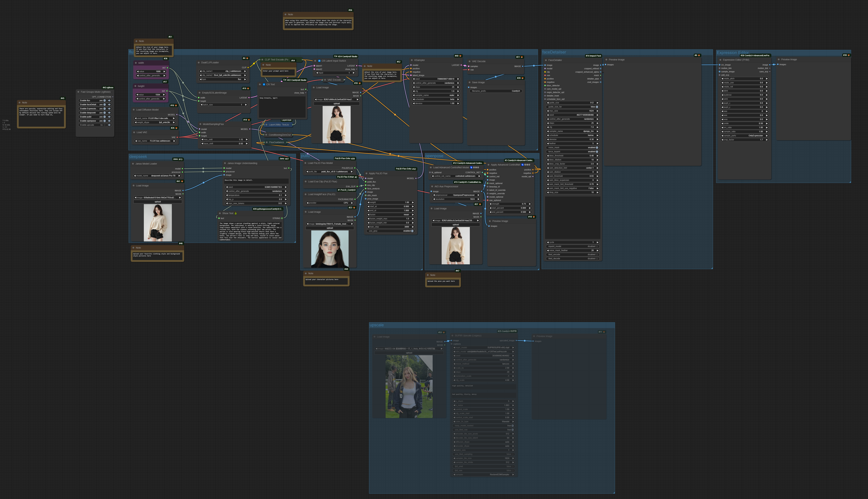This screenshot has height=499, width=868.
Task: Click upload button in deepseek Load Image
Action: (158, 202)
